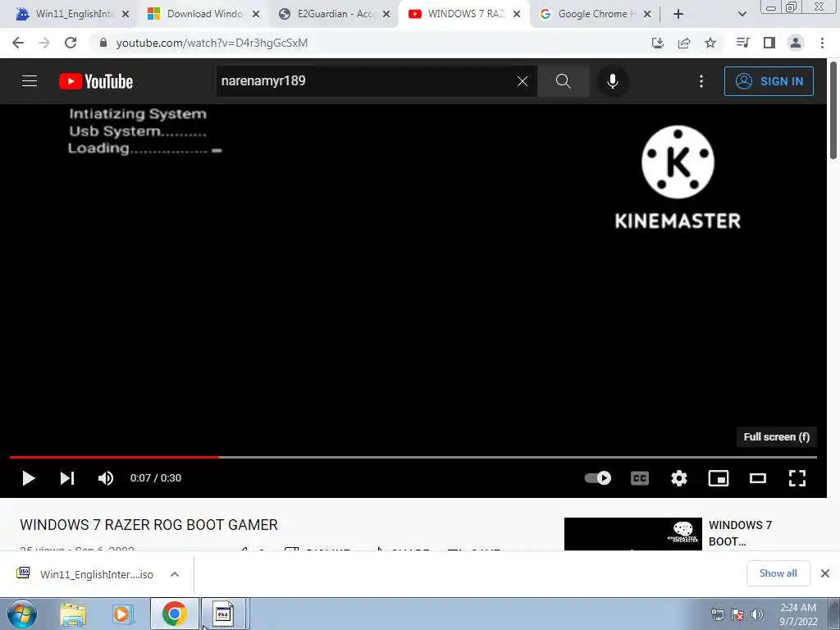The height and width of the screenshot is (630, 840).
Task: Close the E2Guardian tab
Action: tap(386, 14)
